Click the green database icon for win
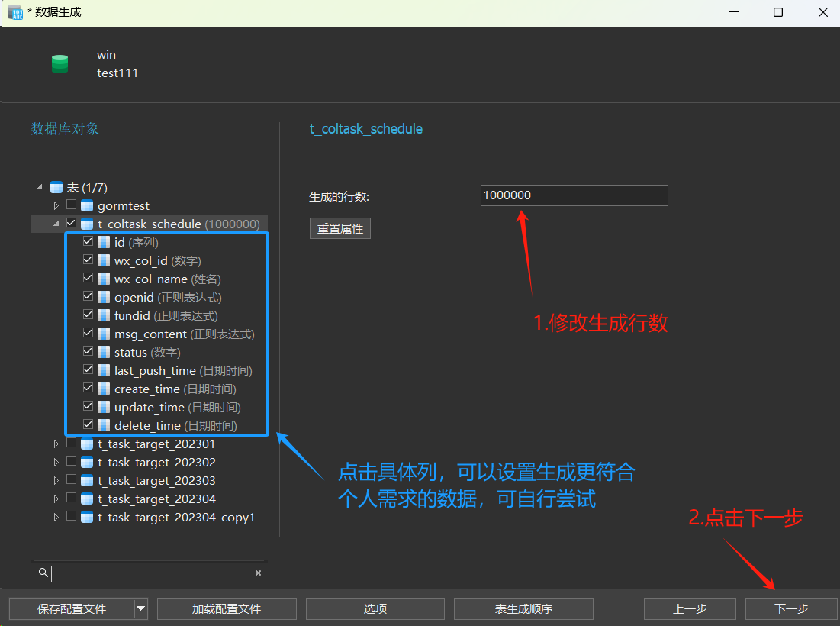Viewport: 840px width, 626px height. (60, 64)
